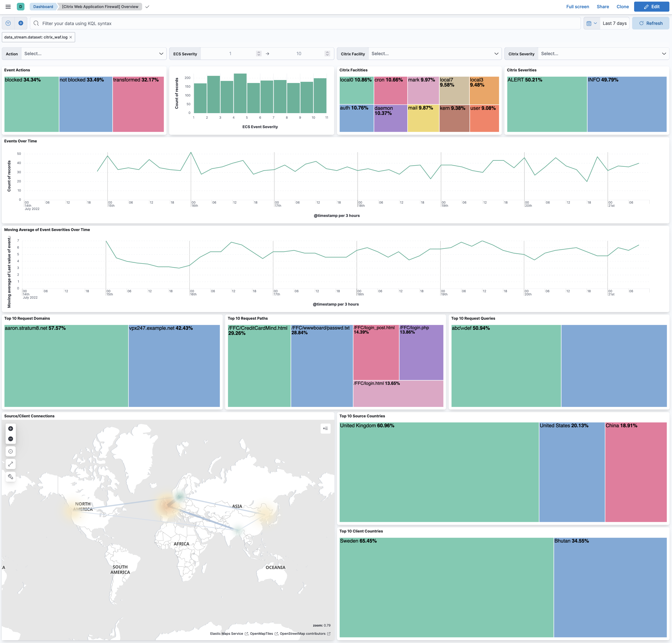672x643 pixels.
Task: Open the calendar date picker icon
Action: [589, 23]
